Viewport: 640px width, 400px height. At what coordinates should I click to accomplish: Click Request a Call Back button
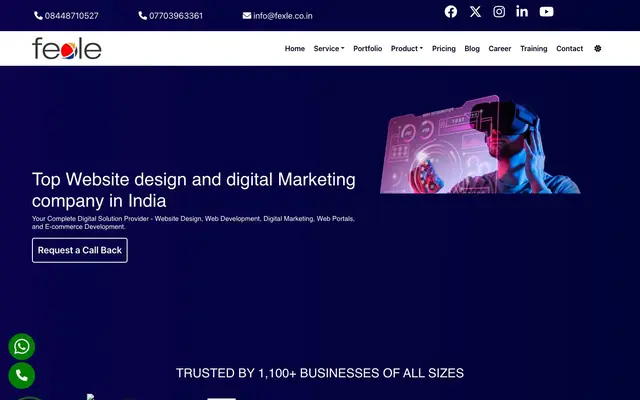(80, 250)
